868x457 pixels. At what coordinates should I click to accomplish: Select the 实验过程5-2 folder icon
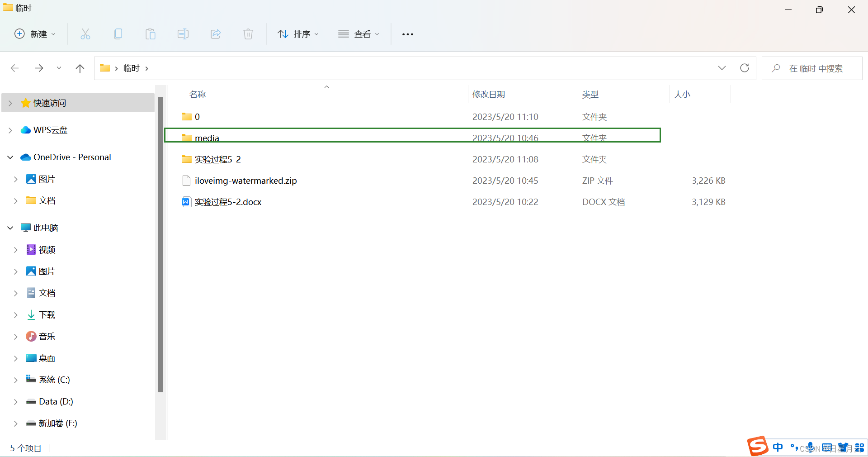click(186, 159)
